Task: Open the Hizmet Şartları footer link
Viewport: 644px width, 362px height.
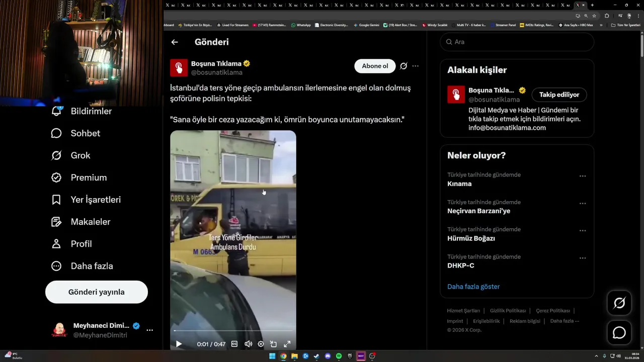Action: coord(463,311)
